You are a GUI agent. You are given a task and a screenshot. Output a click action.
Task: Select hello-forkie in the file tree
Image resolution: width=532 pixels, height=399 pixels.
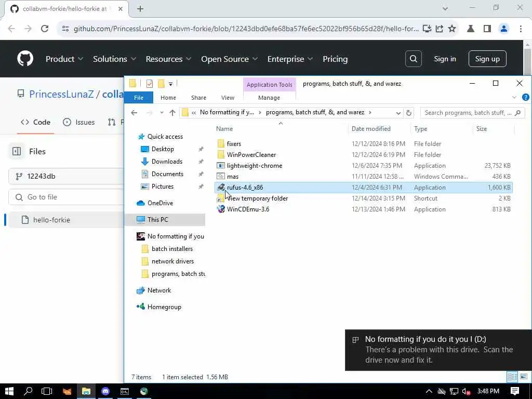(x=66, y=220)
